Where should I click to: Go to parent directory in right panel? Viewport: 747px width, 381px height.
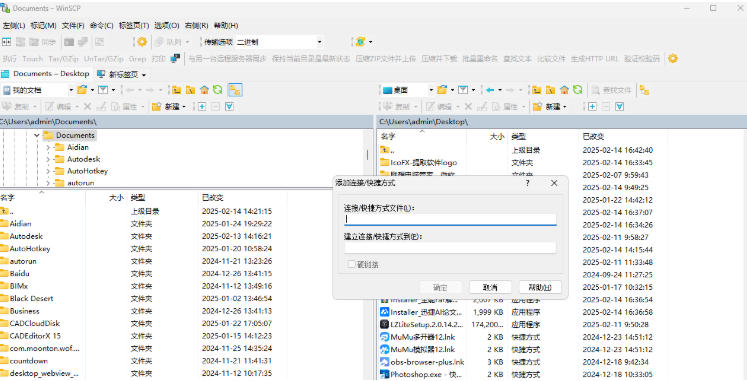[536, 90]
